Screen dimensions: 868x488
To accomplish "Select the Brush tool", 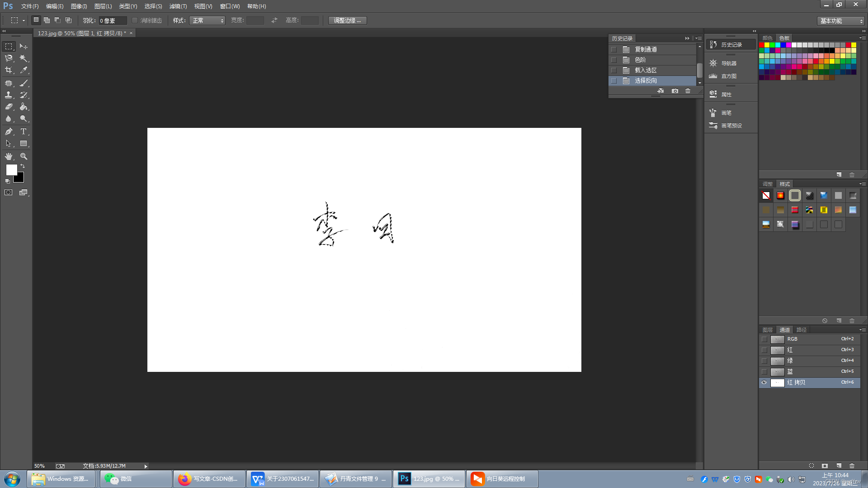I will coord(24,83).
